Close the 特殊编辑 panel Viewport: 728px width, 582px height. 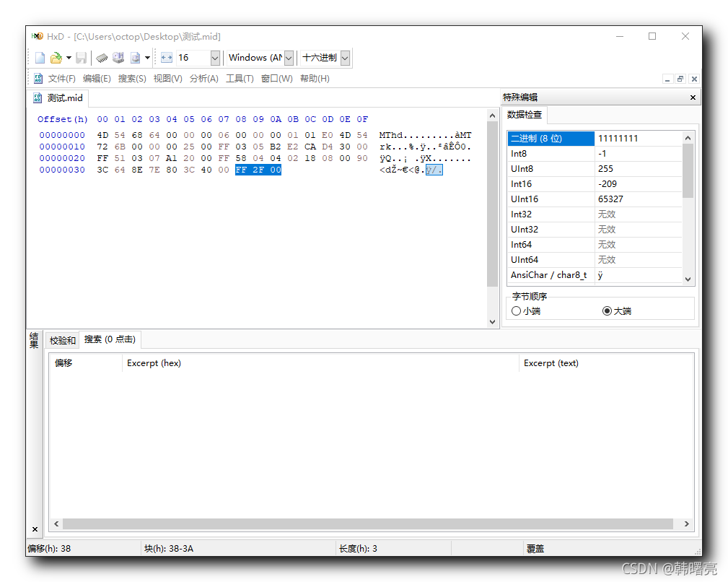693,97
